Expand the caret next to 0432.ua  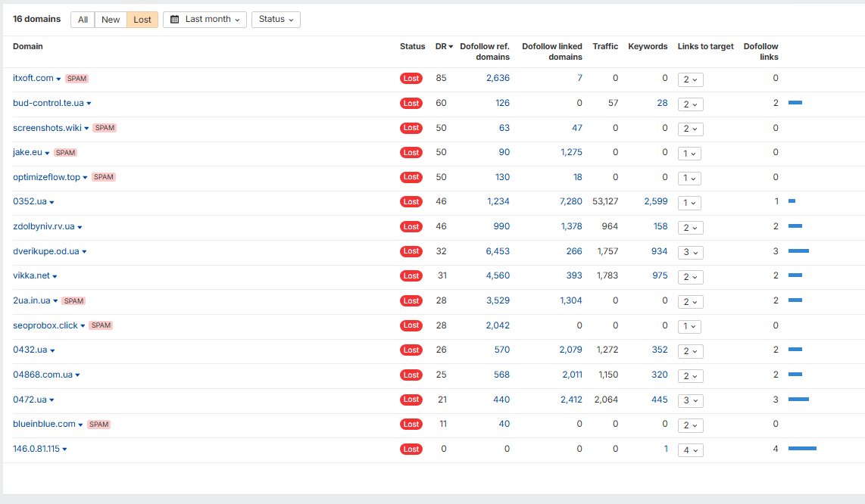tap(52, 351)
